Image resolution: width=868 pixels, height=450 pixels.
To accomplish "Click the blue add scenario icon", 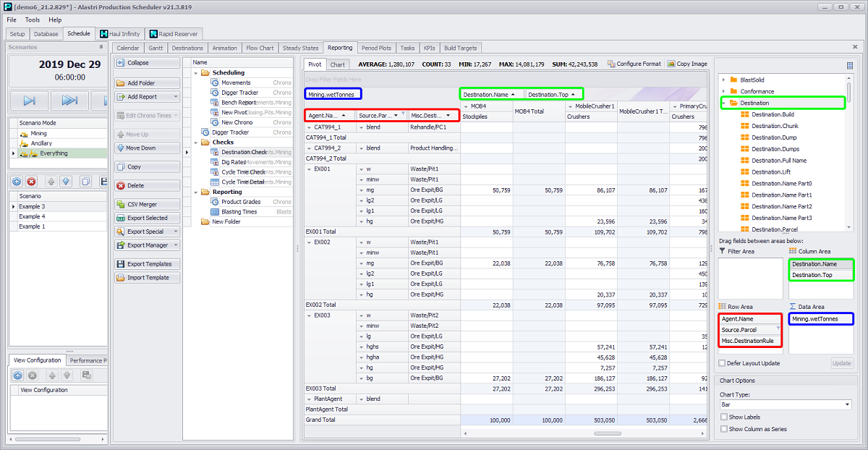I will tap(18, 182).
